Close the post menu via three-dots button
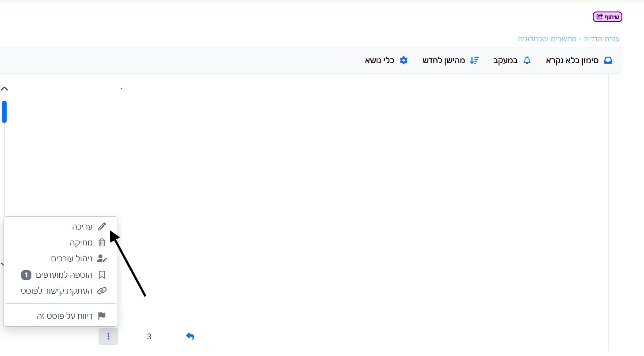This screenshot has height=356, width=644. click(x=108, y=337)
